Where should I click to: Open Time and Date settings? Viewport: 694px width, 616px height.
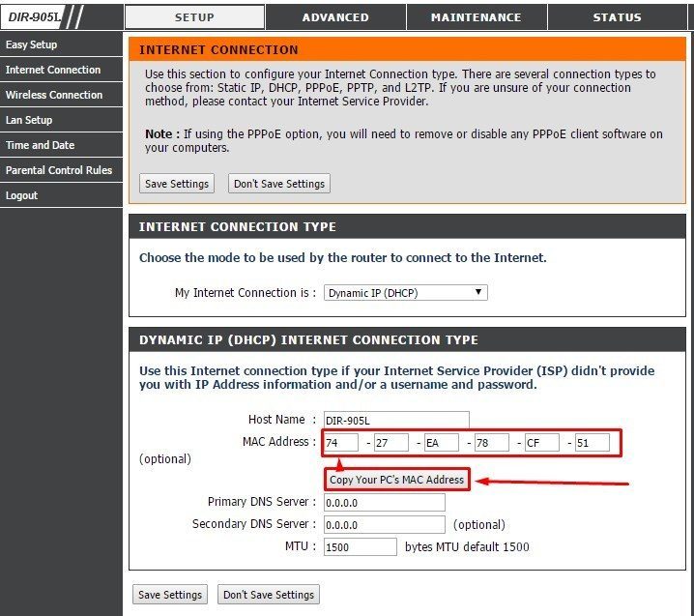(x=61, y=145)
